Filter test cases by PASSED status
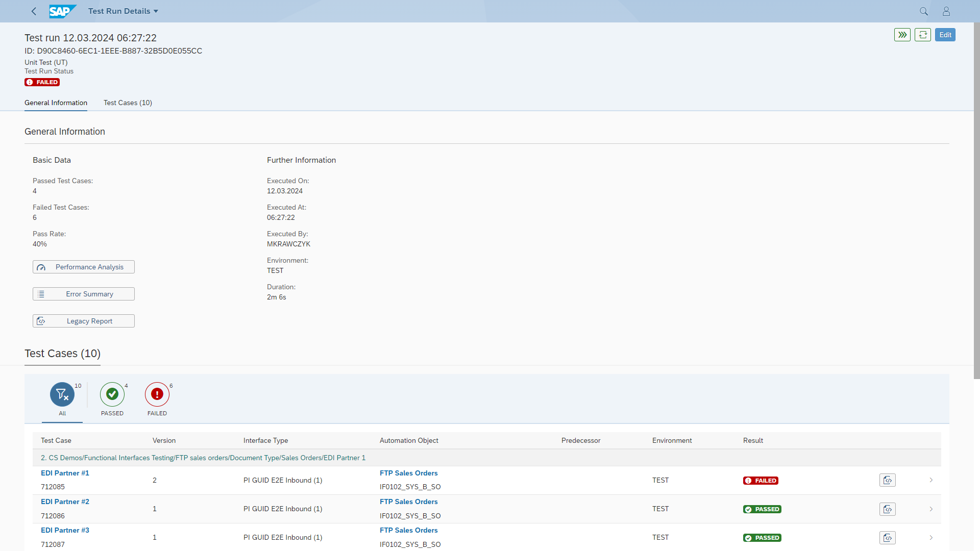 click(112, 394)
